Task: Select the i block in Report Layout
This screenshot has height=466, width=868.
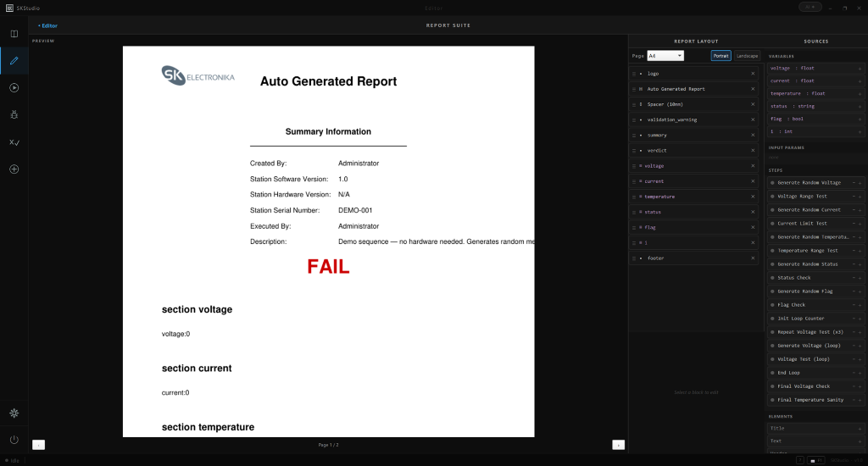Action: click(x=694, y=243)
